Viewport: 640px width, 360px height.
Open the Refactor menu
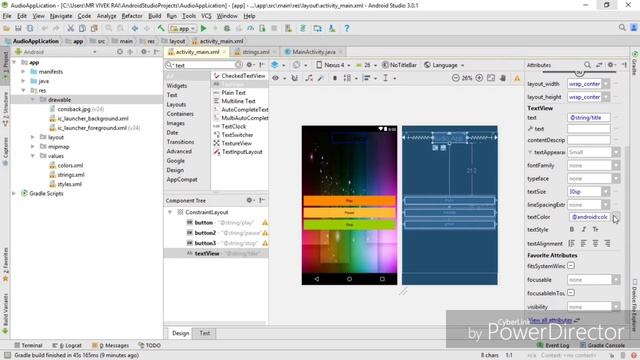tap(132, 16)
